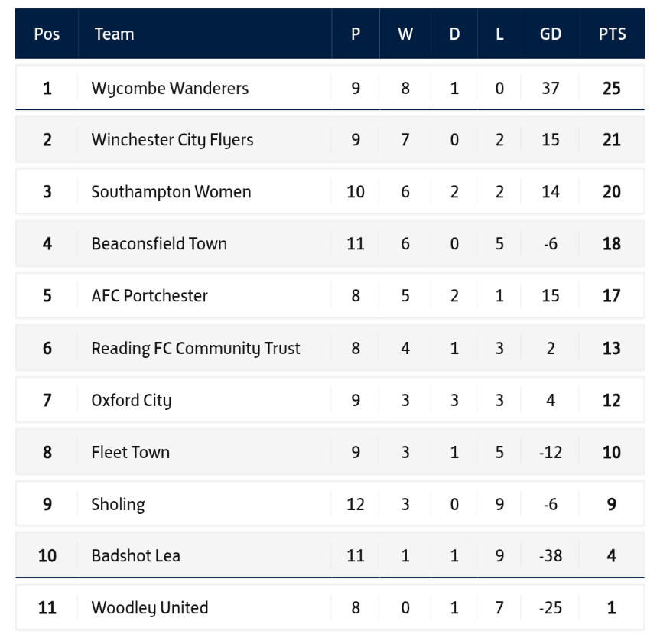Click Wycombe Wanderers' 25 points value
The image size is (660, 644).
pyautogui.click(x=611, y=88)
